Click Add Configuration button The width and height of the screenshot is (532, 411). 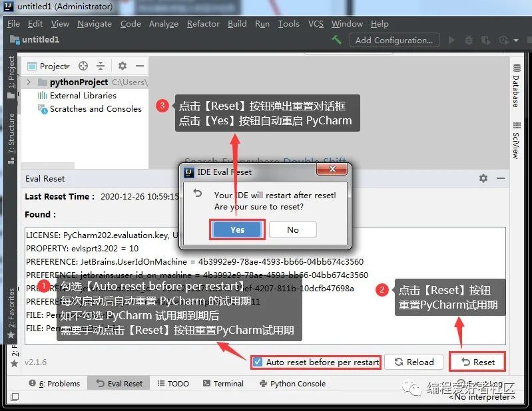(x=394, y=41)
